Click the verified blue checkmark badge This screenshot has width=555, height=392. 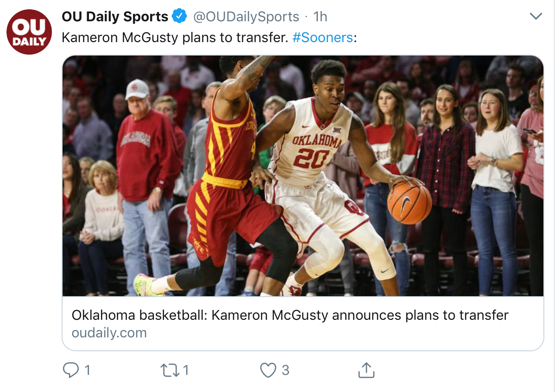[179, 16]
